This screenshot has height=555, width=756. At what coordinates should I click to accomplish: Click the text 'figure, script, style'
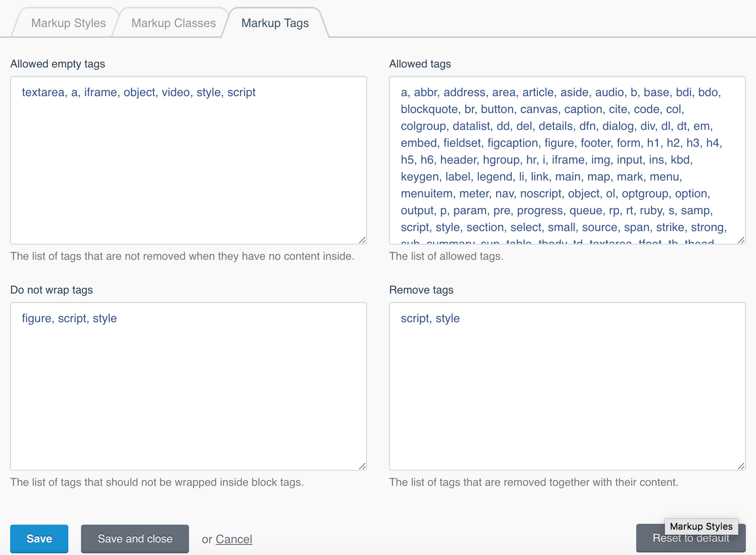pyautogui.click(x=69, y=318)
